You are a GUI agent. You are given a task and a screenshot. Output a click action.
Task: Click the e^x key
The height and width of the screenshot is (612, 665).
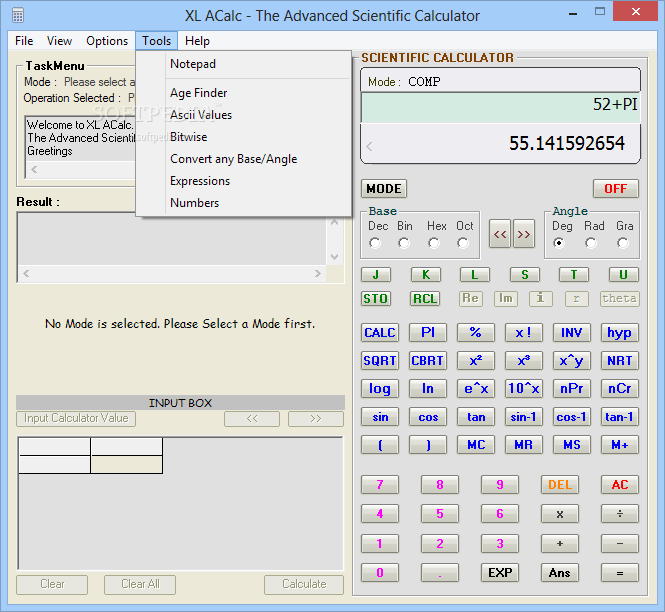point(476,388)
